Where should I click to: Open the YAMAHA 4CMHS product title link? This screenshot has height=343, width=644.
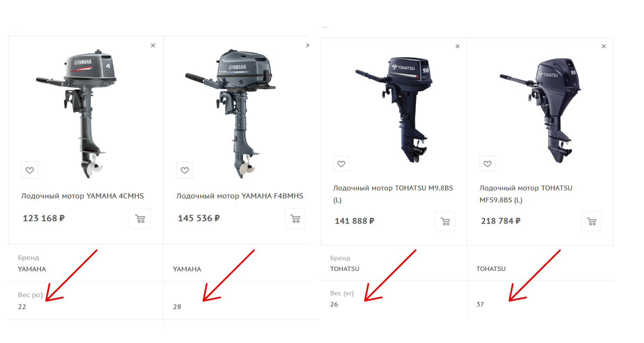(82, 196)
